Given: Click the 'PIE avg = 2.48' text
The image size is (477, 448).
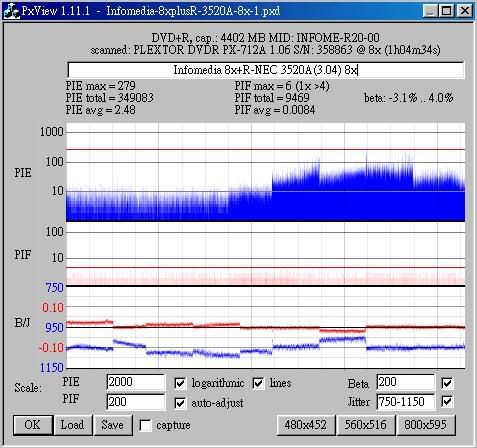Looking at the screenshot, I should (100, 110).
